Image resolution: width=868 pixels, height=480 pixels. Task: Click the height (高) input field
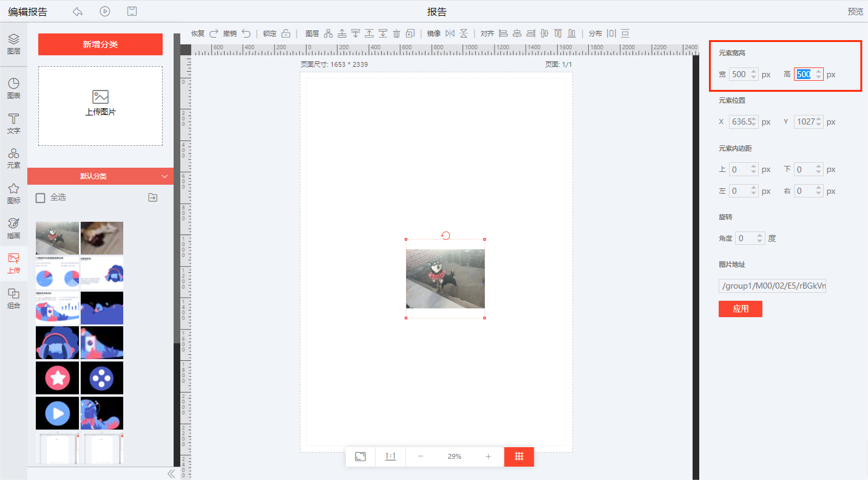[809, 74]
